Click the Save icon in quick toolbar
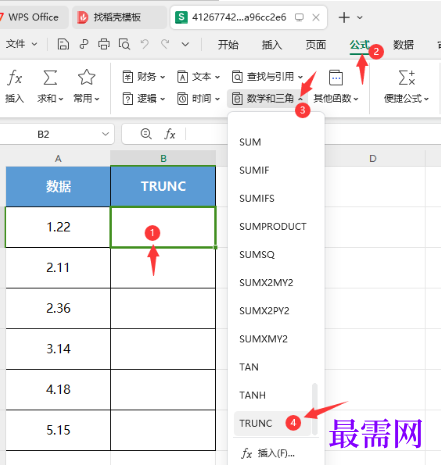This screenshot has height=465, width=441. [x=63, y=44]
